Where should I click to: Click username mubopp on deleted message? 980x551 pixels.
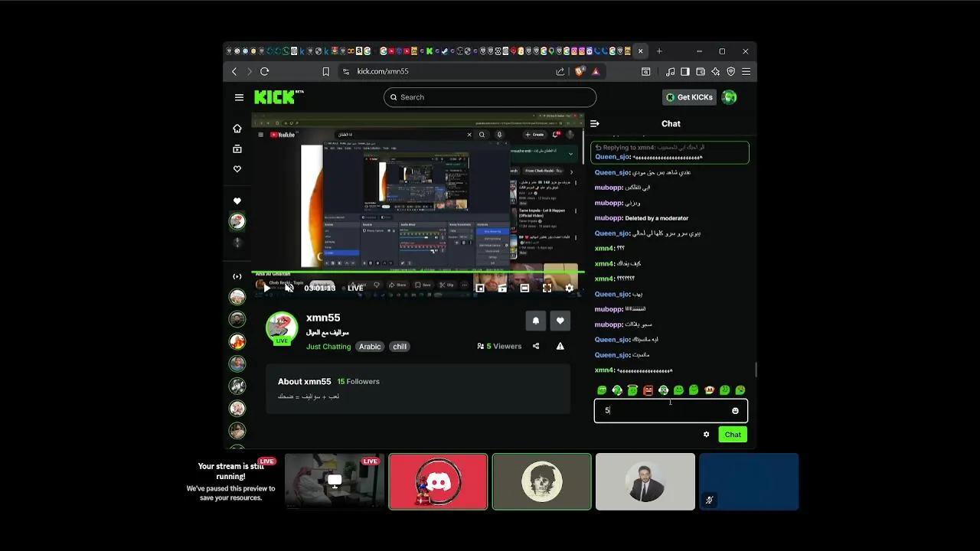point(609,218)
